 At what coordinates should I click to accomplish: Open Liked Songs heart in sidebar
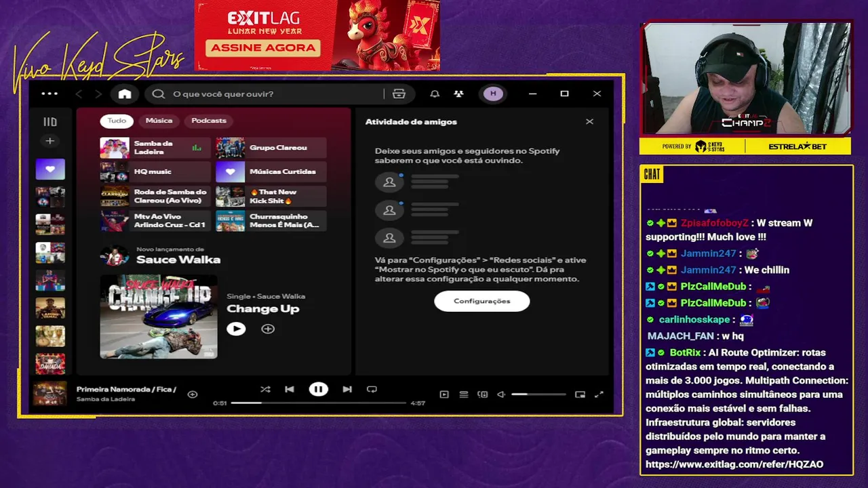click(x=50, y=169)
